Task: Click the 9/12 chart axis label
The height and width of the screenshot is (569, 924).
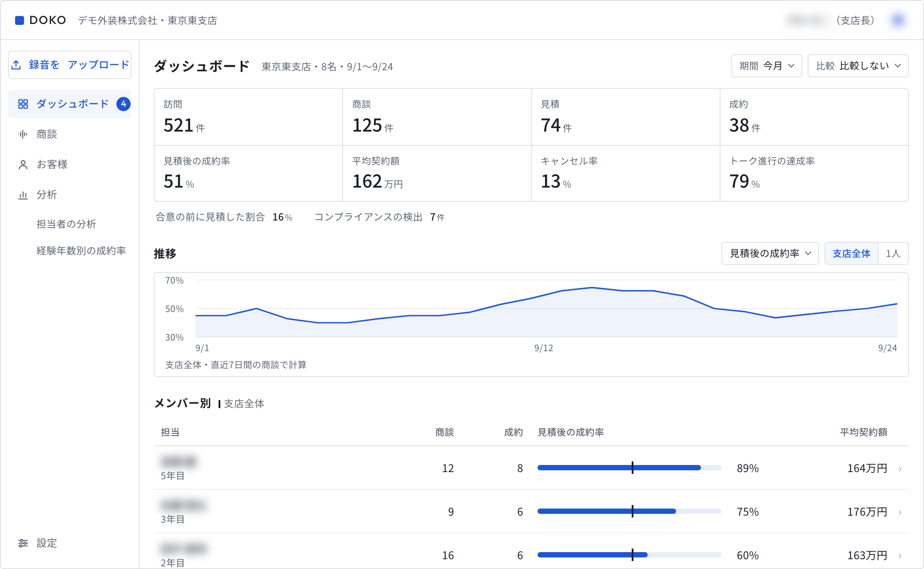Action: coord(544,348)
